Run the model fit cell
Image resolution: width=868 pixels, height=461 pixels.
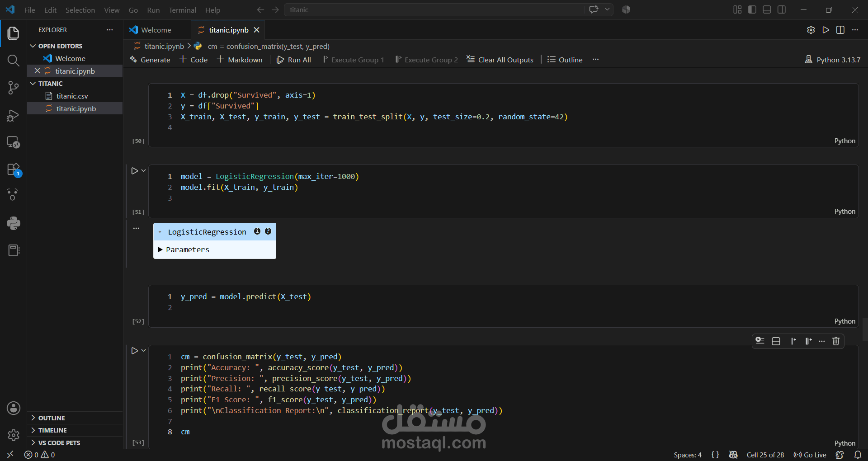[x=135, y=171]
